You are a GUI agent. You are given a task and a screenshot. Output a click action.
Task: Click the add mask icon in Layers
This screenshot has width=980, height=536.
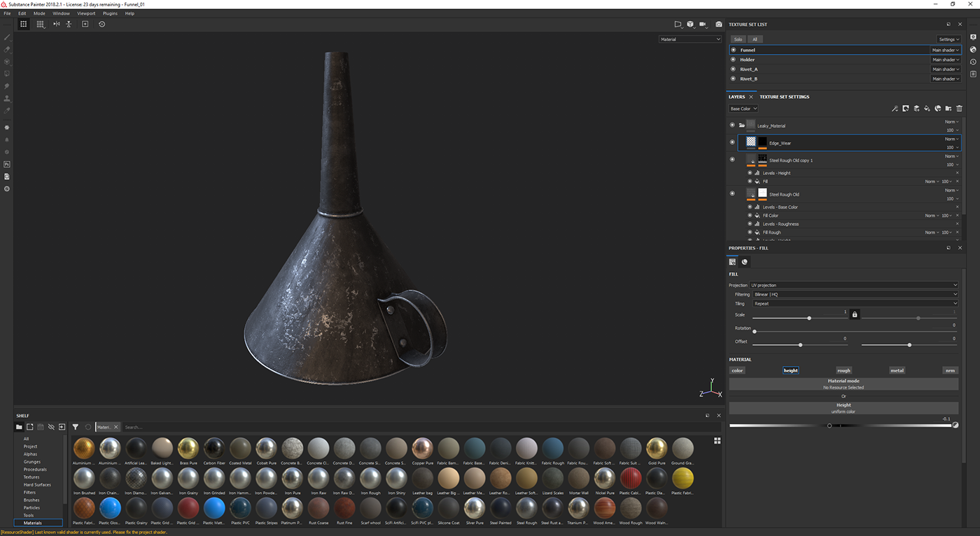(905, 108)
